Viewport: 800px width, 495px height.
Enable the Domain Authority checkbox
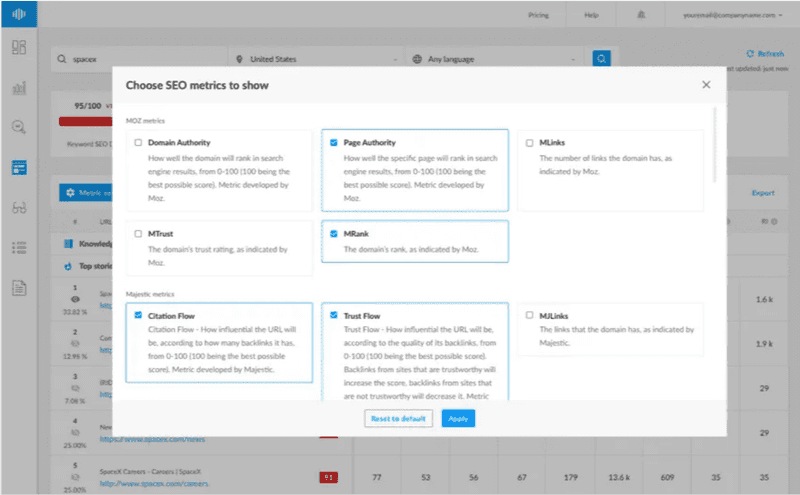coord(138,142)
